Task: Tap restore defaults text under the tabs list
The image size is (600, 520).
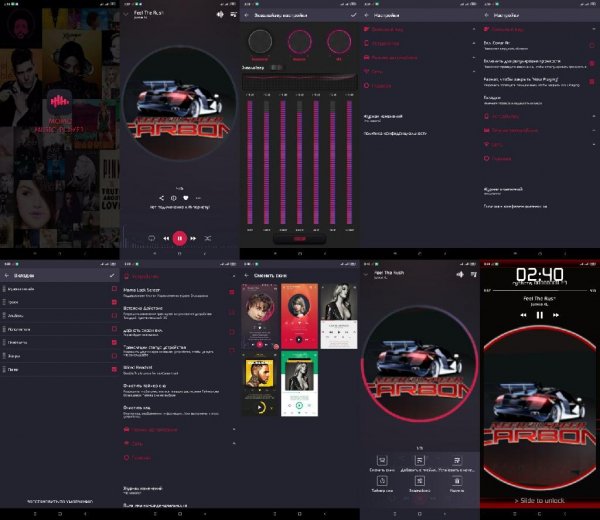Action: click(60, 501)
